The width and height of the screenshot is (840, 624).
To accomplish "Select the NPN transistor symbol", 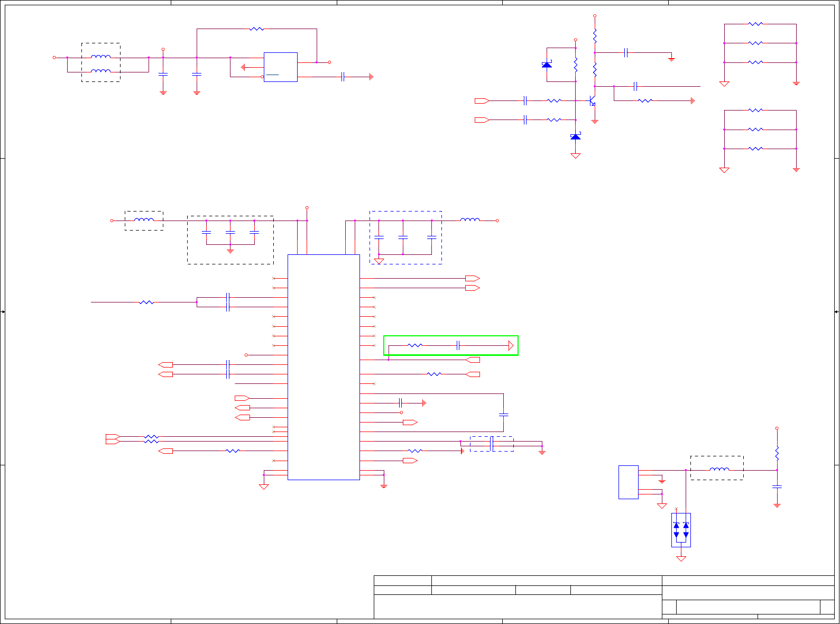I will coord(592,100).
